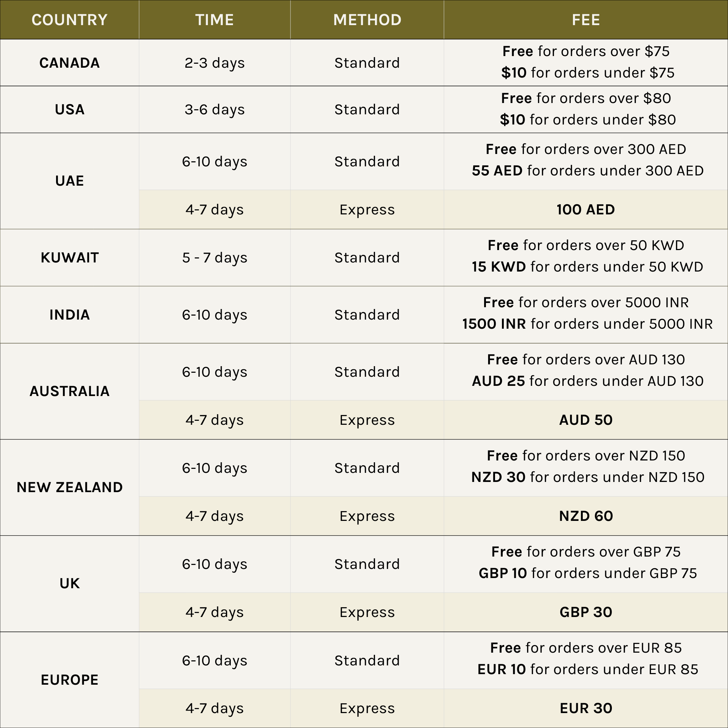Click the COUNTRY column header

pos(69,20)
